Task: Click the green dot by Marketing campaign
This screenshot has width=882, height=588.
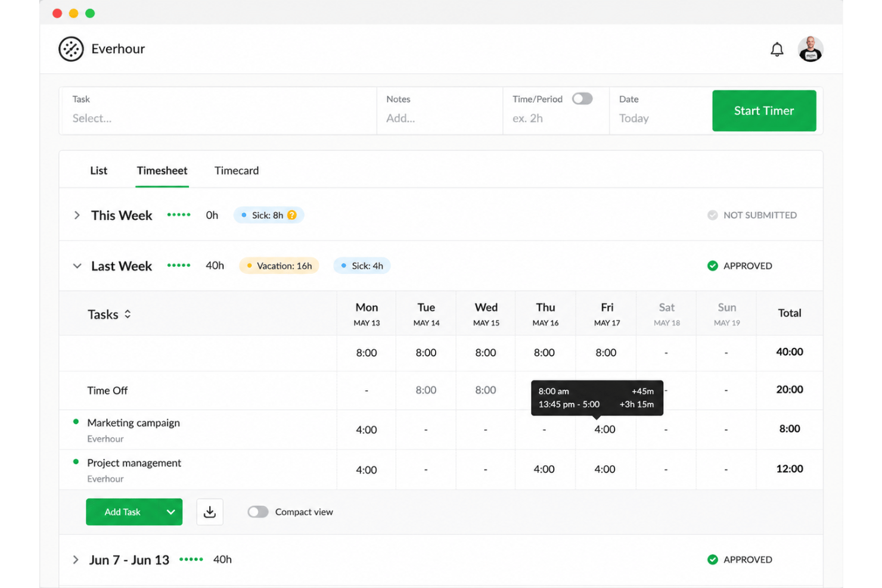Action: click(76, 422)
